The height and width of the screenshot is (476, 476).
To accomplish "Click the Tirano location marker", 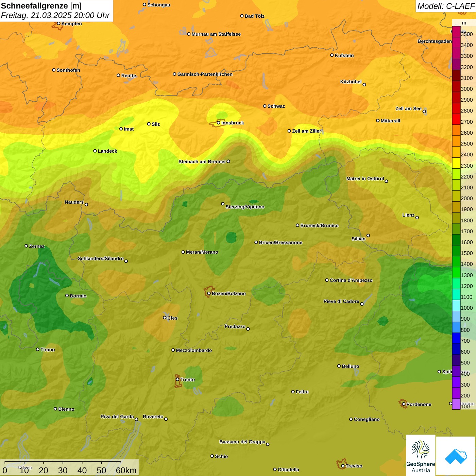I will (x=38, y=349).
